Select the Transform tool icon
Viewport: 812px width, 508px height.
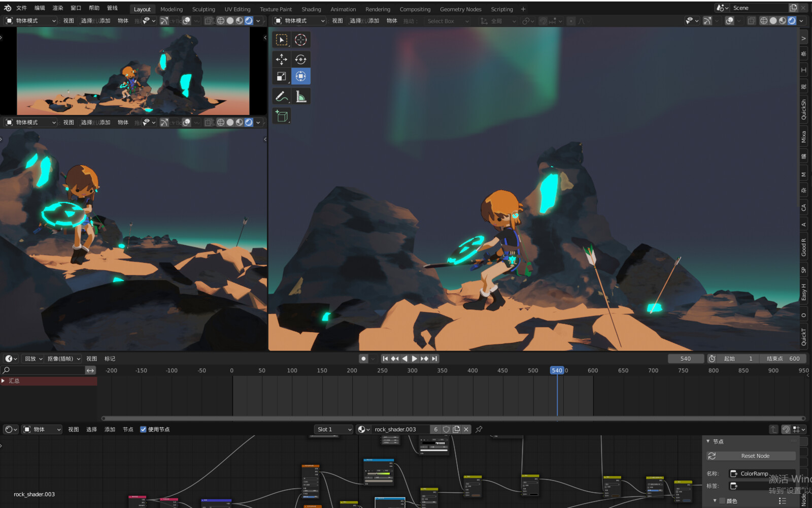coord(300,77)
